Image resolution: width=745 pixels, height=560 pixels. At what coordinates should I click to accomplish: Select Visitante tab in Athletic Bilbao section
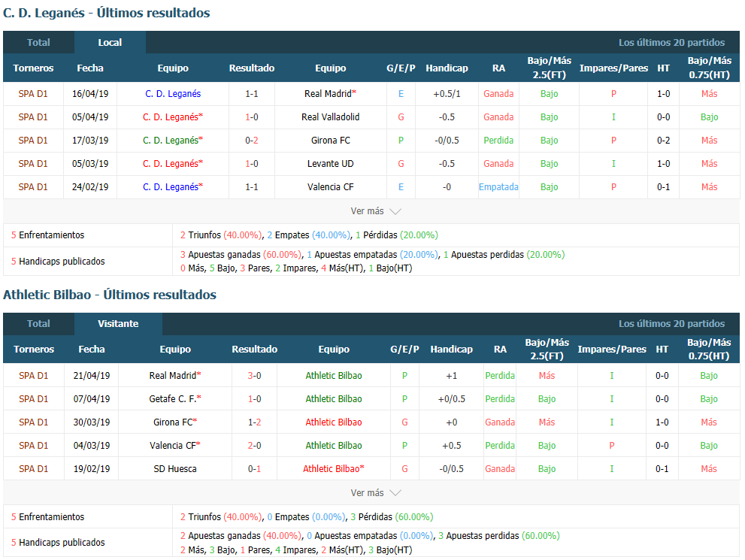[118, 323]
